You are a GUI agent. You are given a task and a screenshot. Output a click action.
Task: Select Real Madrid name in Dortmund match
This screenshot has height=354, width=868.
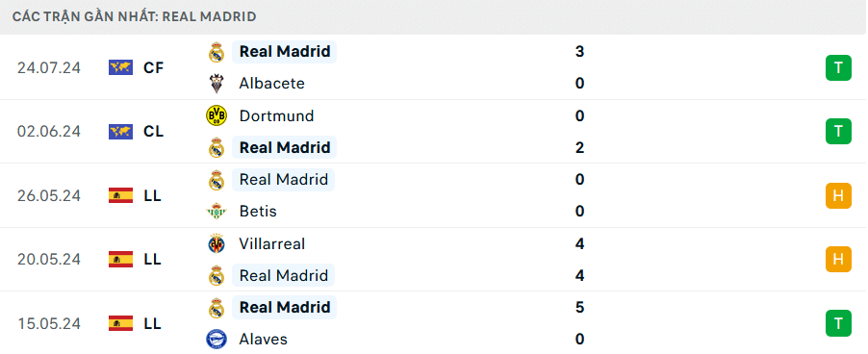285,148
